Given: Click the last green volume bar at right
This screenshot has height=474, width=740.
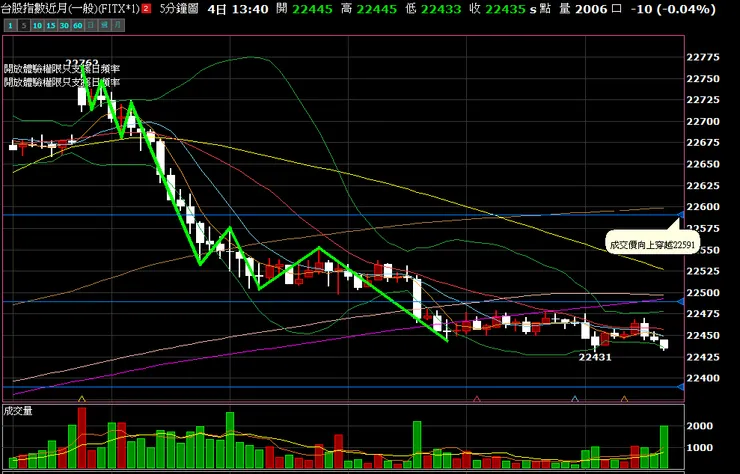Looking at the screenshot, I should click(x=664, y=447).
